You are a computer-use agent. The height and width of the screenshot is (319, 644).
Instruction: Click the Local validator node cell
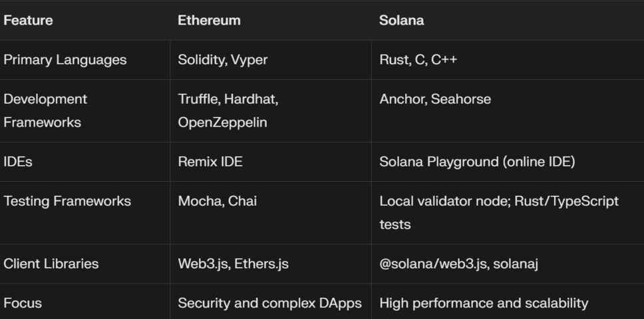click(x=499, y=212)
